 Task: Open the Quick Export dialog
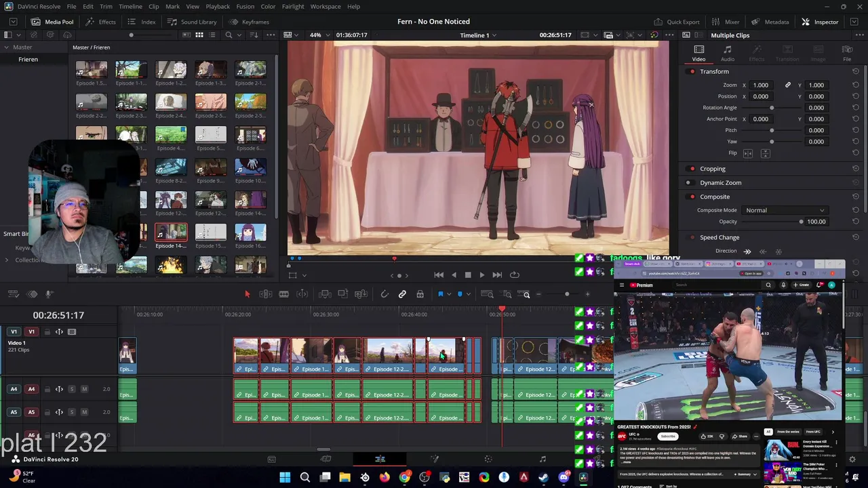click(677, 22)
